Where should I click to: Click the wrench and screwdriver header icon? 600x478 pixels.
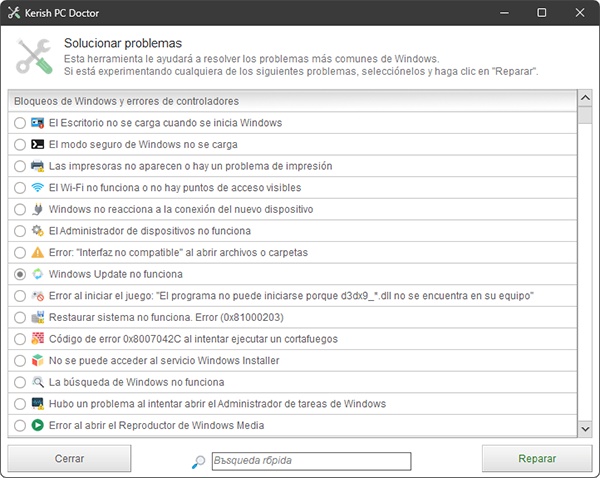[34, 56]
